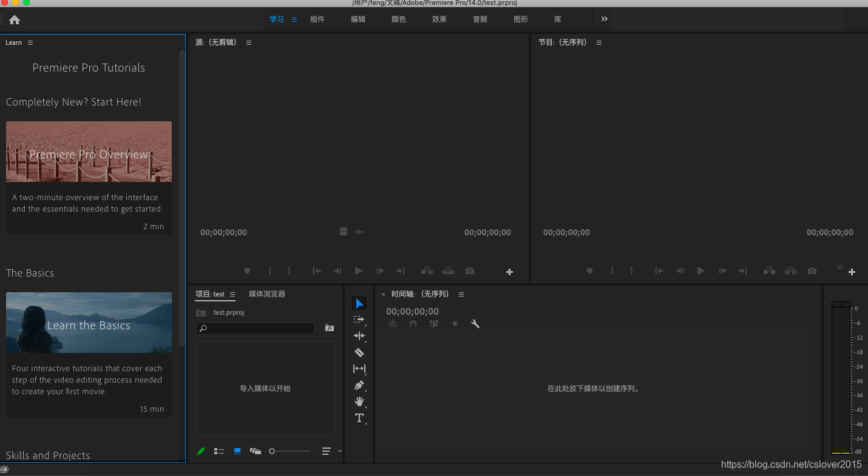Click the Extract button in Program monitor
This screenshot has width=868, height=476.
coord(790,271)
